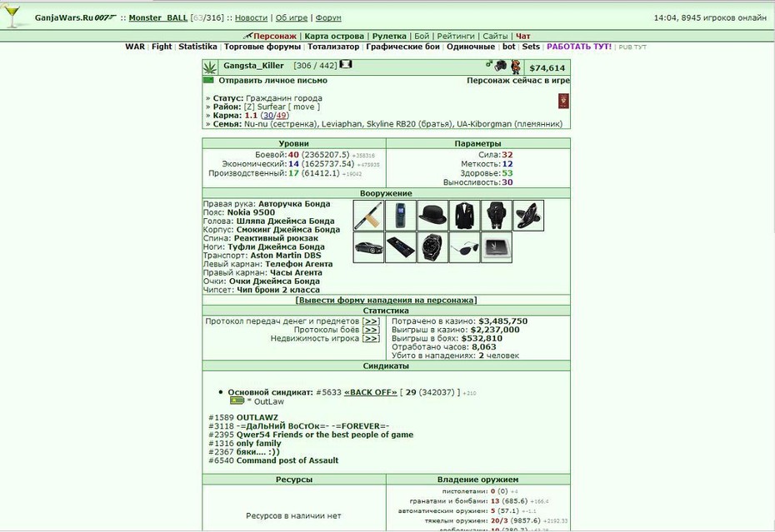Click the male gender symbol icon

[489, 64]
